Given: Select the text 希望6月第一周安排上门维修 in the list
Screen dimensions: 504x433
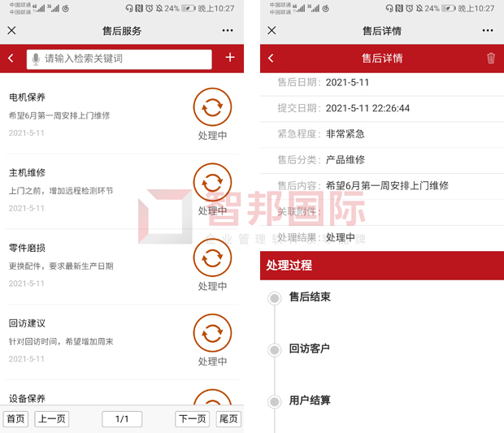Looking at the screenshot, I should point(59,115).
